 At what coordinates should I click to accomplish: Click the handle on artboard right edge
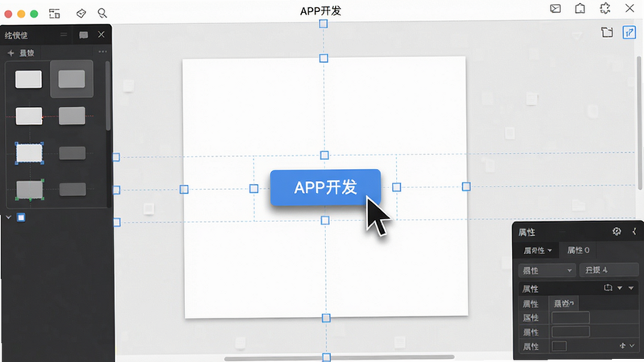tap(466, 187)
